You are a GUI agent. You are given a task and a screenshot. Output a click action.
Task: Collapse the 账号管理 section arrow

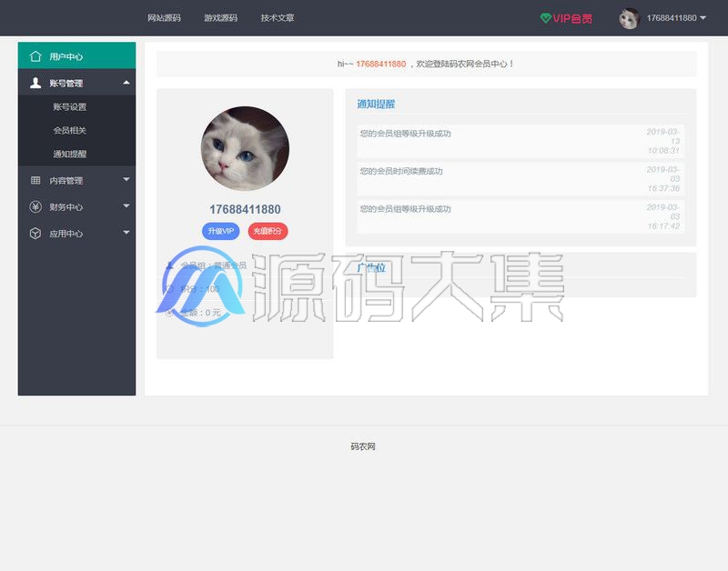(x=126, y=83)
